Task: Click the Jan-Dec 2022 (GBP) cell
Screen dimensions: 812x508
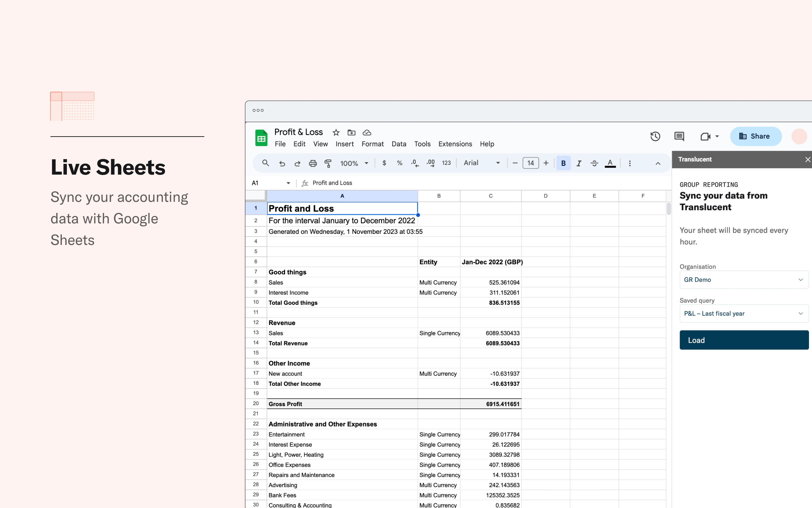Action: click(491, 262)
